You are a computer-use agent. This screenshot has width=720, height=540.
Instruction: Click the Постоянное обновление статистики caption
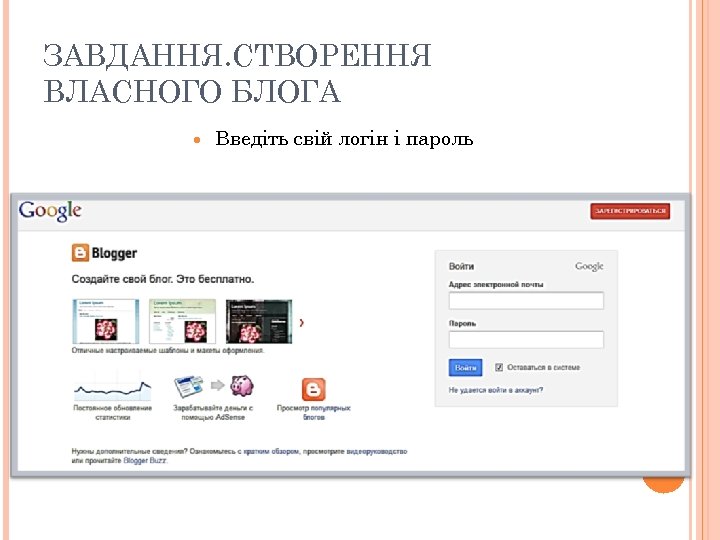pyautogui.click(x=112, y=412)
